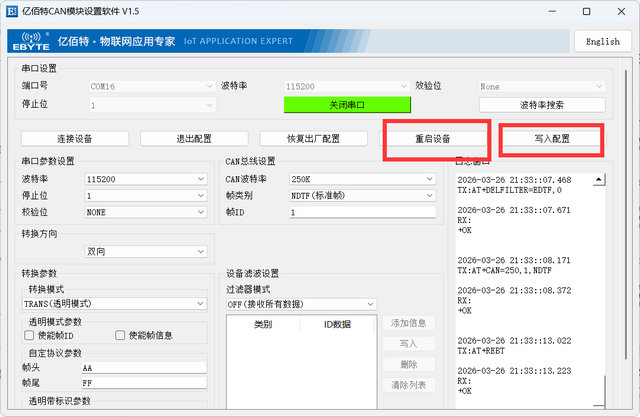Viewport: 640px width, 417px height.
Task: Click the 帧尾 FF input field
Action: (144, 383)
